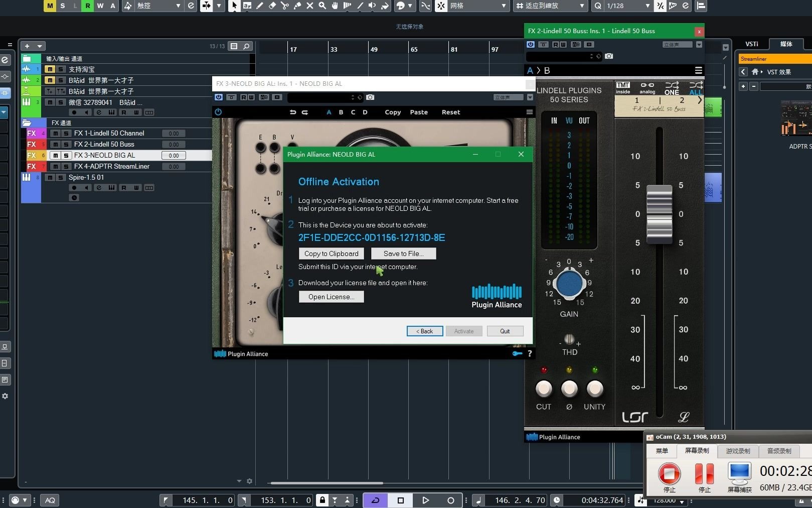
Task: Open the 网格 snap type dropdown
Action: [x=478, y=6]
